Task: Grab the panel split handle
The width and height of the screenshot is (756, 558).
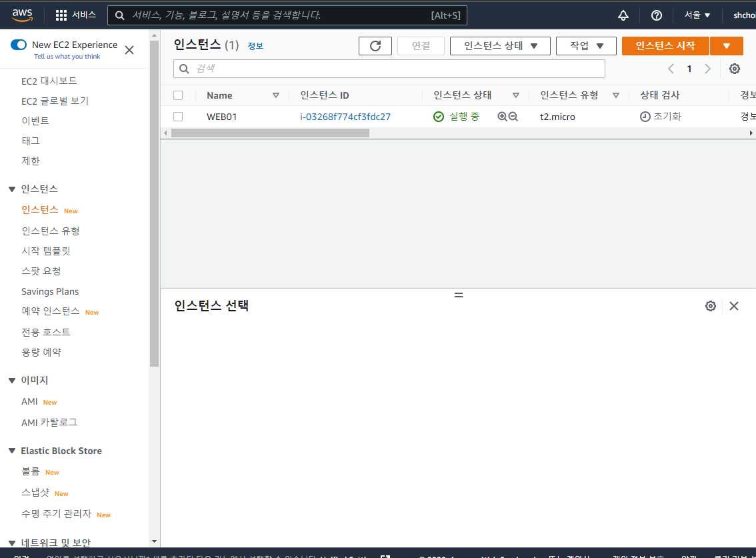Action: pyautogui.click(x=459, y=295)
